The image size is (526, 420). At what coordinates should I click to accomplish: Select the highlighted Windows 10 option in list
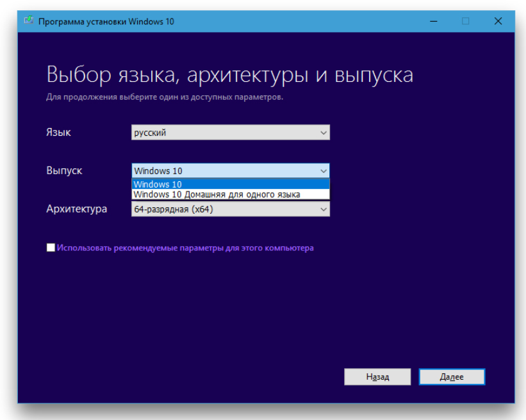point(231,184)
